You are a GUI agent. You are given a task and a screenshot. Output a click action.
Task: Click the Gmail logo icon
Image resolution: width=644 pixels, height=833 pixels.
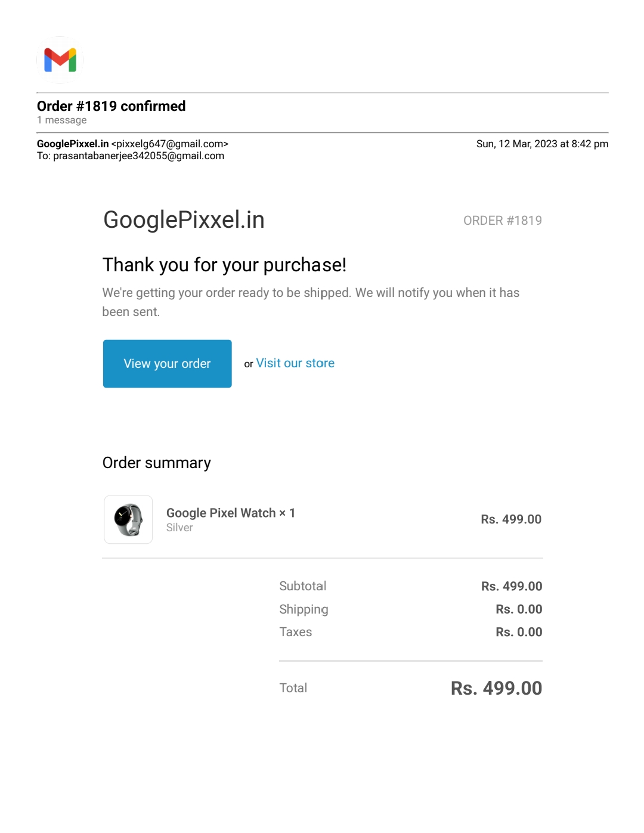pos(60,60)
